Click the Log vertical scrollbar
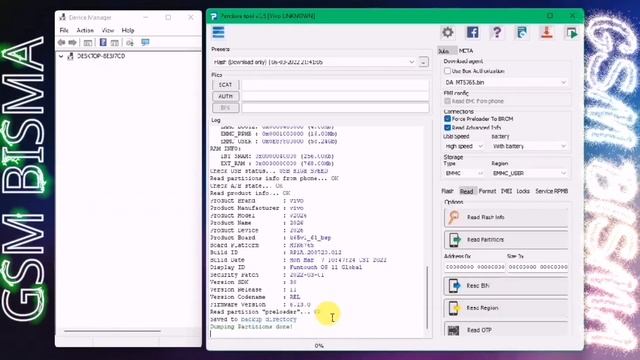Screen dimensions: 640x360 [427, 297]
